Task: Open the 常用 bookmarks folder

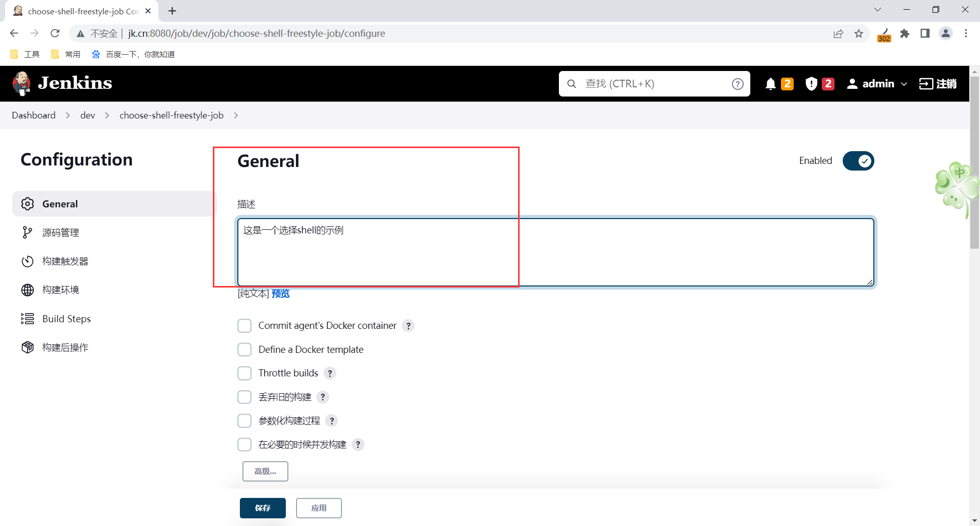Action: click(66, 54)
